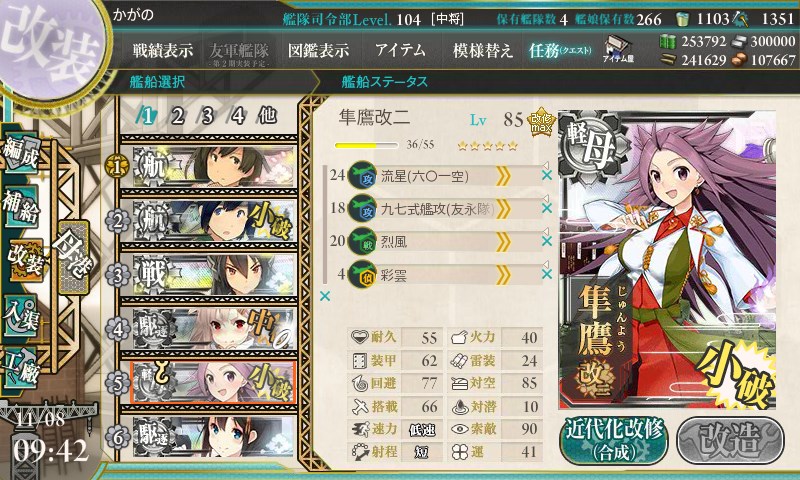
Task: Expand the 烈風 slot chevron arrows
Action: tap(503, 242)
